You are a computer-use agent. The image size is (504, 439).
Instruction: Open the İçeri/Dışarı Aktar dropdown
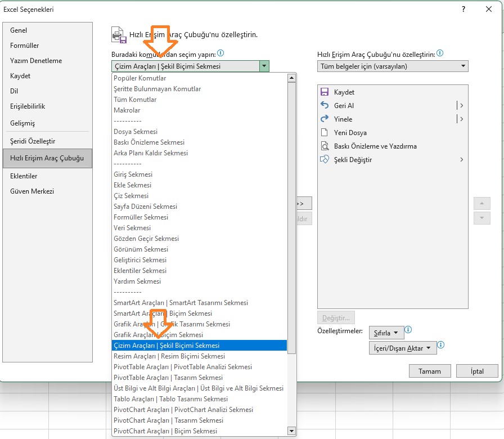pyautogui.click(x=403, y=348)
